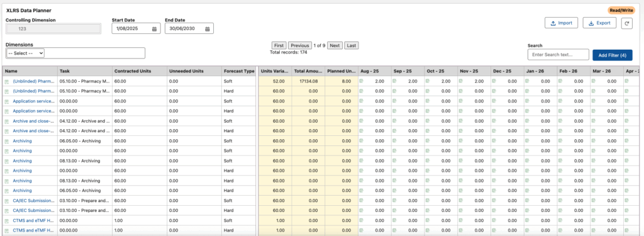This screenshot has width=644, height=236.
Task: Open the Start Date calendar icon
Action: 155,29
